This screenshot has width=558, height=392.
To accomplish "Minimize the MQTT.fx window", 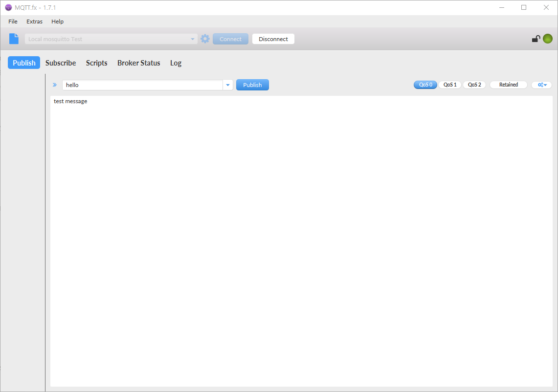I will pos(502,7).
